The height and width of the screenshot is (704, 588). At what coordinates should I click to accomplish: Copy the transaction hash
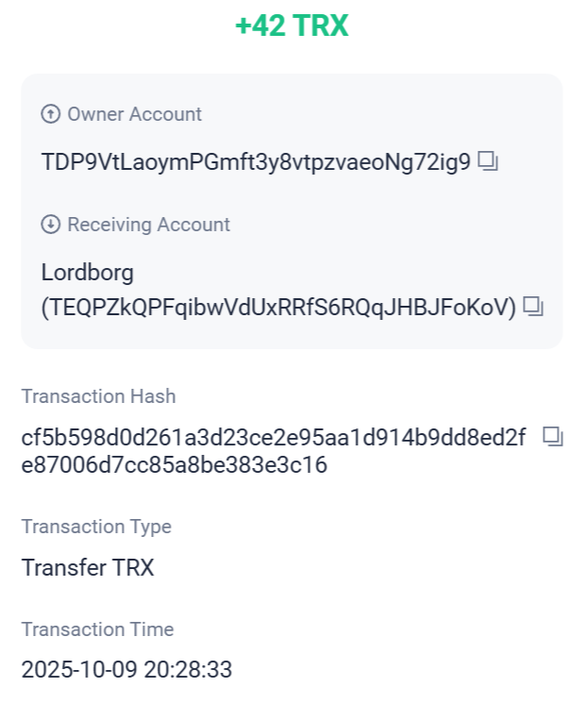[x=553, y=436]
